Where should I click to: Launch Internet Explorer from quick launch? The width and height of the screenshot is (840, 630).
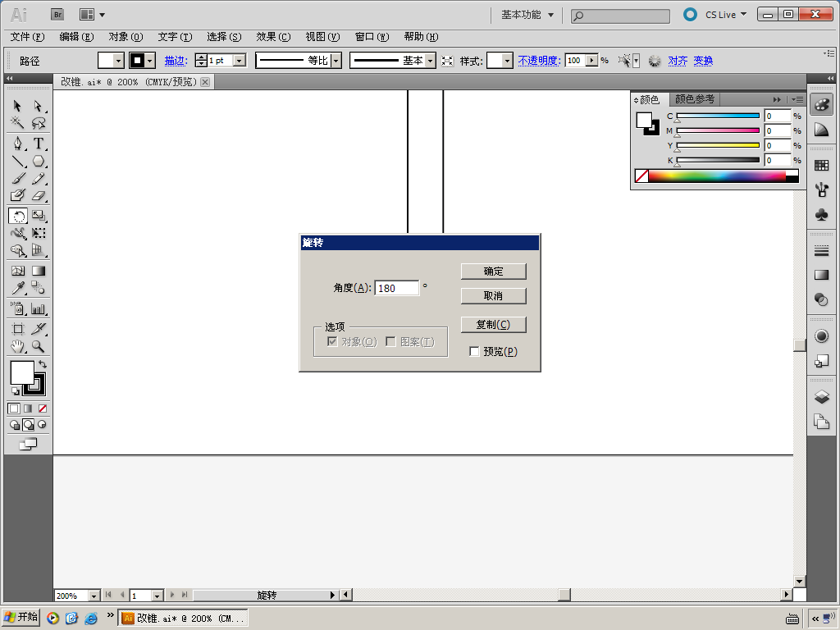[91, 619]
